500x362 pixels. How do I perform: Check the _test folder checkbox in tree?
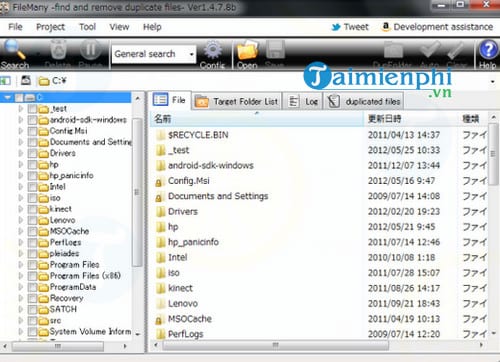coord(32,109)
